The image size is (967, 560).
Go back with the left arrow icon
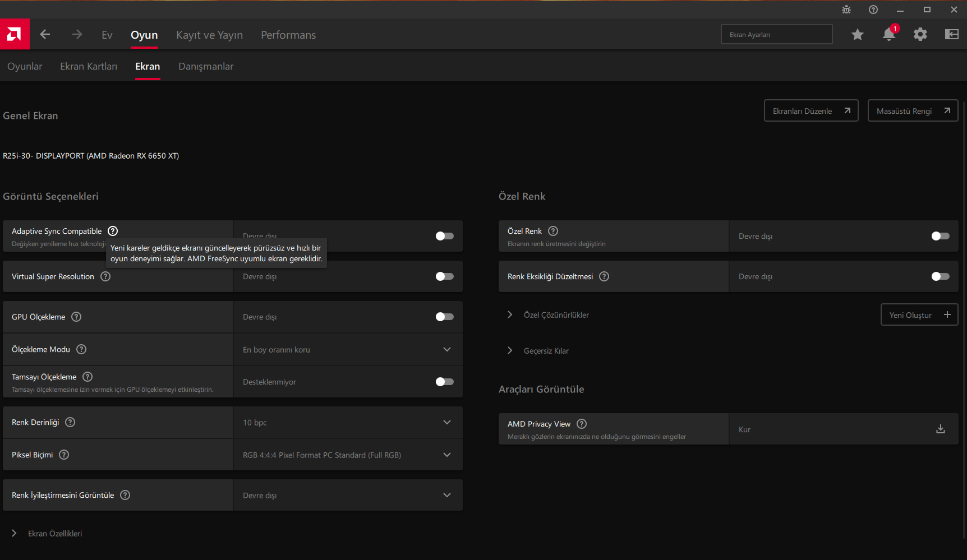[x=45, y=35]
